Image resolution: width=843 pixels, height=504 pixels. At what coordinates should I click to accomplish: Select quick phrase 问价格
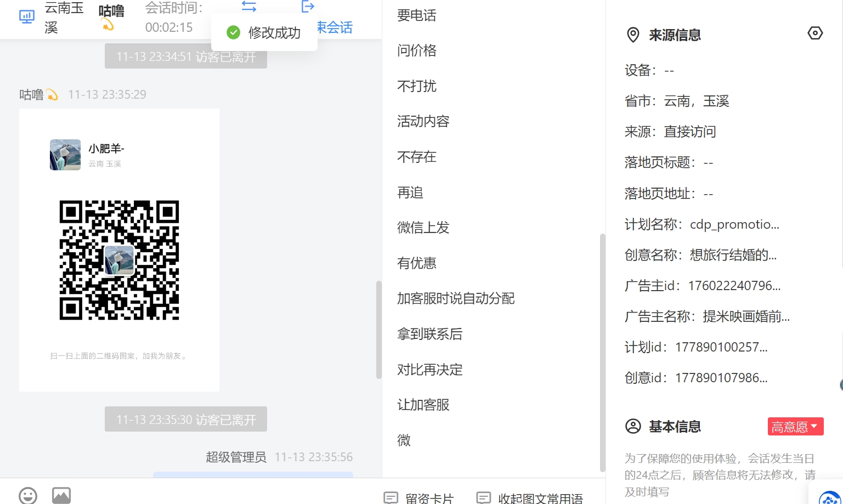(417, 50)
